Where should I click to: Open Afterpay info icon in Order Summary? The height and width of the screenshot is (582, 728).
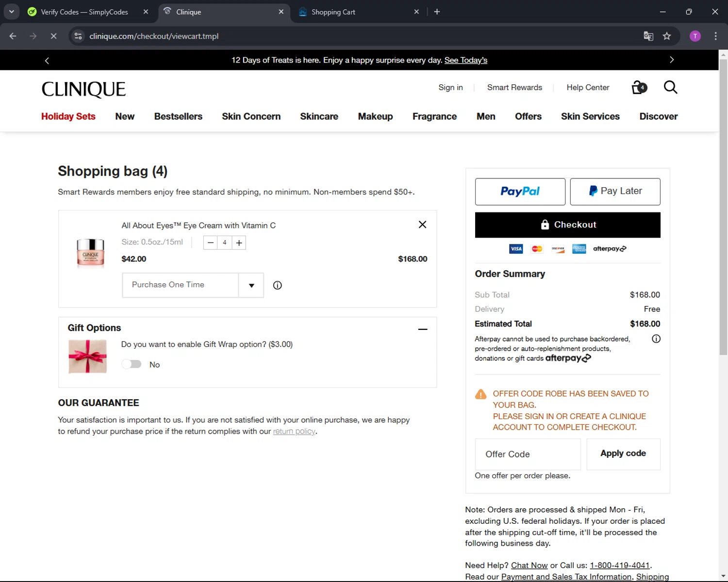[656, 339]
